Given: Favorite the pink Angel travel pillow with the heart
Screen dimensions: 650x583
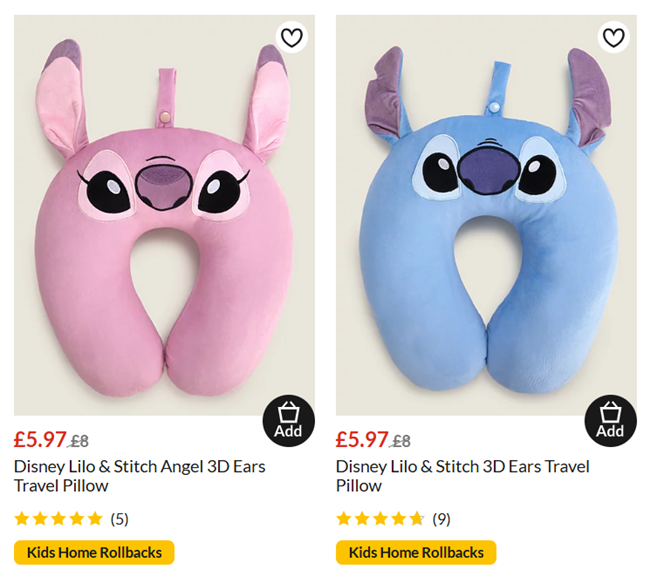Looking at the screenshot, I should pyautogui.click(x=291, y=38).
